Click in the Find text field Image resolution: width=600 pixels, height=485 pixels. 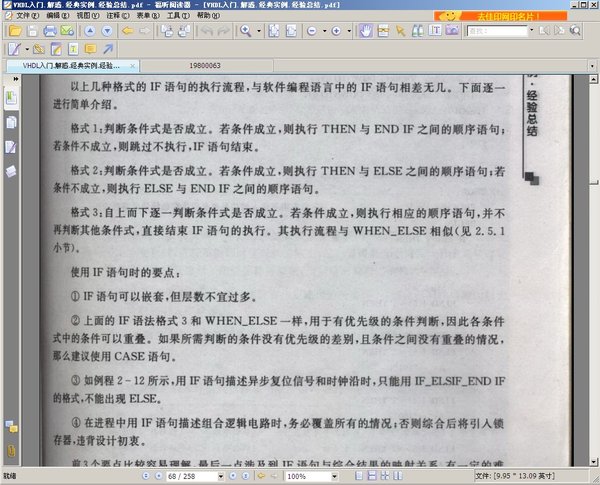(x=497, y=31)
